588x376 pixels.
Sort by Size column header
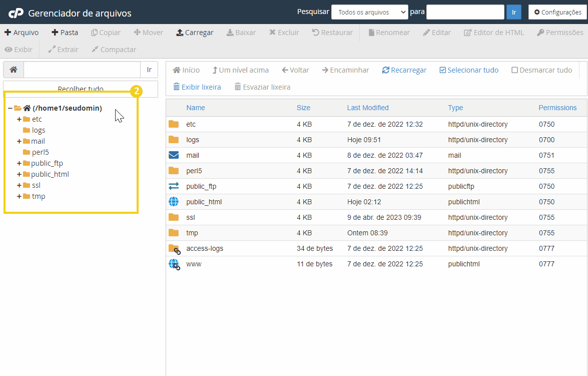point(303,108)
